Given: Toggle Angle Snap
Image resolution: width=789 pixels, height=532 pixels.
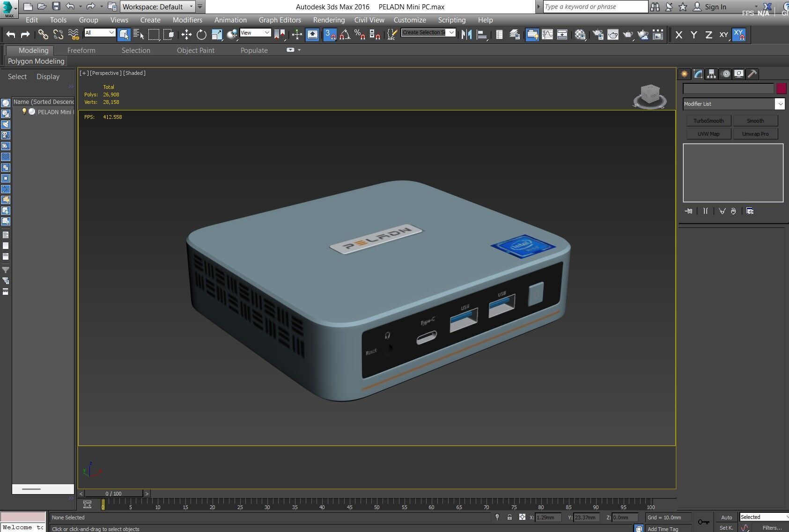Looking at the screenshot, I should (345, 35).
